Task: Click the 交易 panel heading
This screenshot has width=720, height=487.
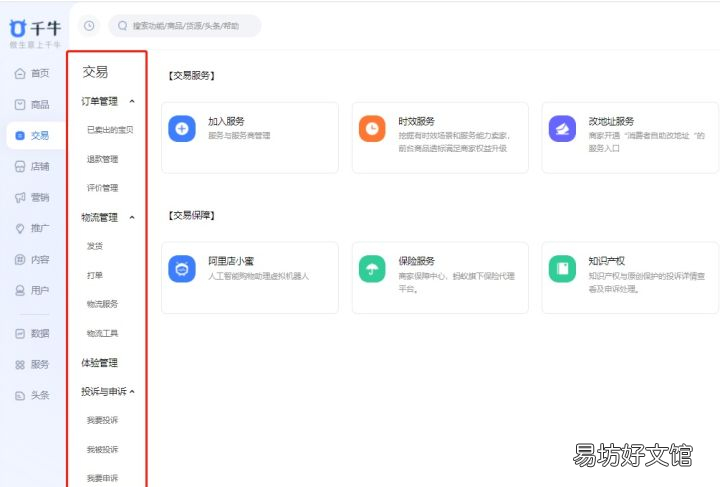Action: point(96,72)
